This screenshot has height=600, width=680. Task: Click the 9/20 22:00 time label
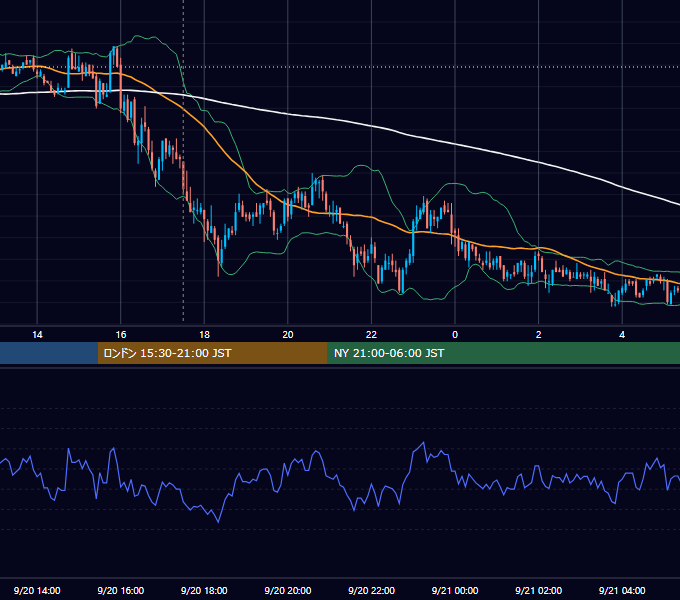click(x=371, y=590)
